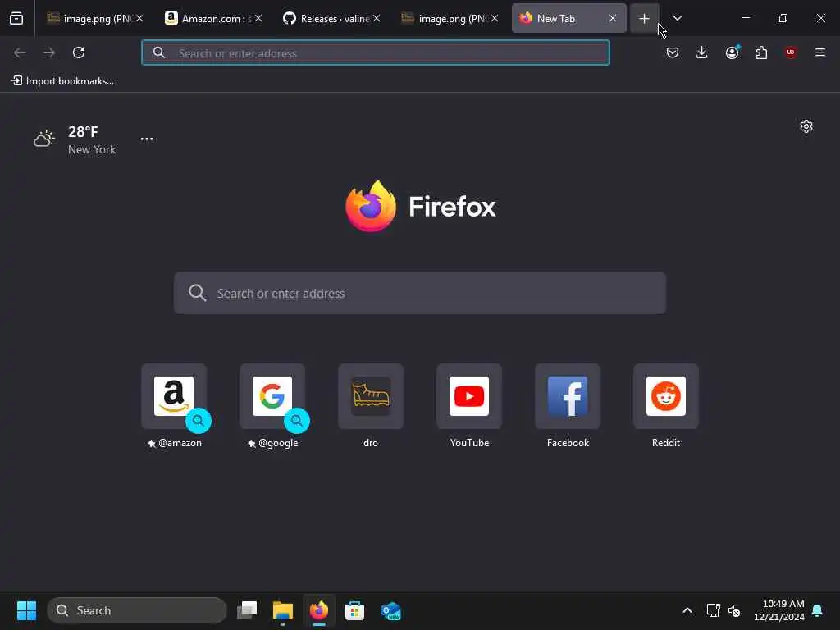Open Task View on taskbar
The image size is (840, 630).
pos(247,610)
